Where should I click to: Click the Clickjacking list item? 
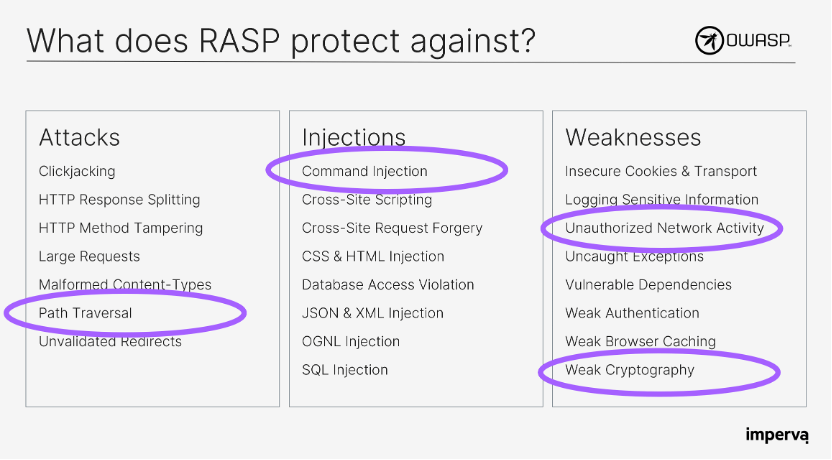(x=77, y=172)
